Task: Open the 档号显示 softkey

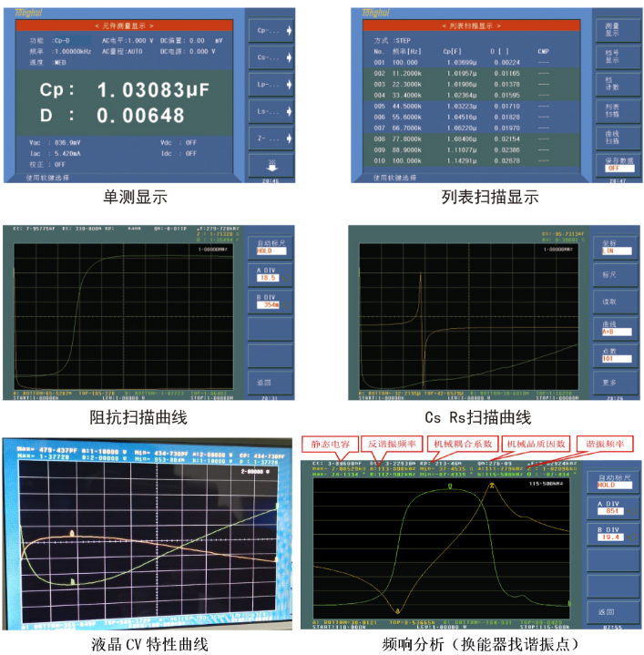Action: coord(618,56)
